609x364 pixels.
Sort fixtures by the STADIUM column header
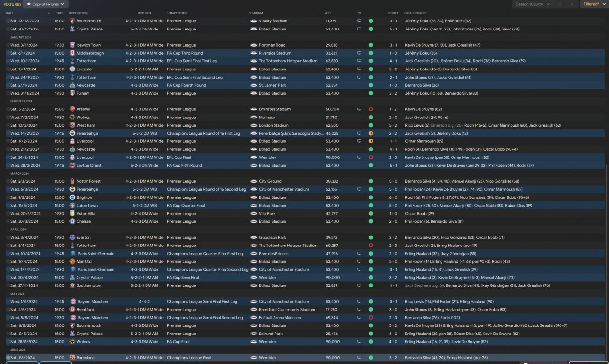(256, 13)
